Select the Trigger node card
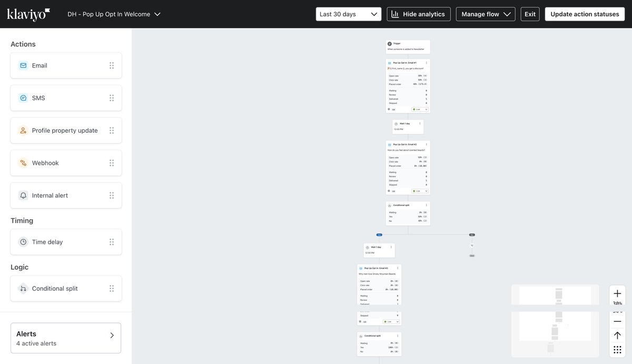Viewport: 632px width, 364px height. tap(408, 47)
